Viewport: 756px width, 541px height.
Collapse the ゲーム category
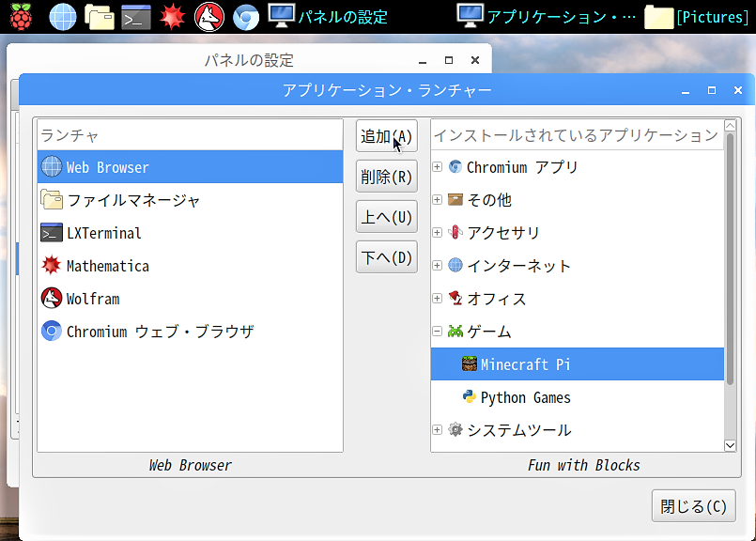(438, 331)
